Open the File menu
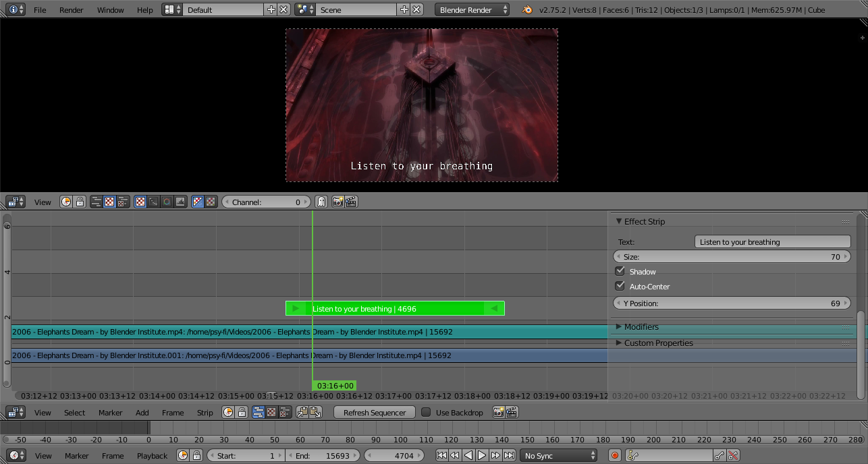The image size is (868, 464). 40,10
